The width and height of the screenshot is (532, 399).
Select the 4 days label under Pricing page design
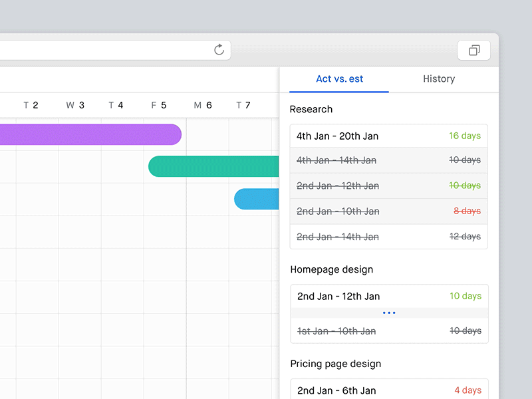click(x=468, y=390)
